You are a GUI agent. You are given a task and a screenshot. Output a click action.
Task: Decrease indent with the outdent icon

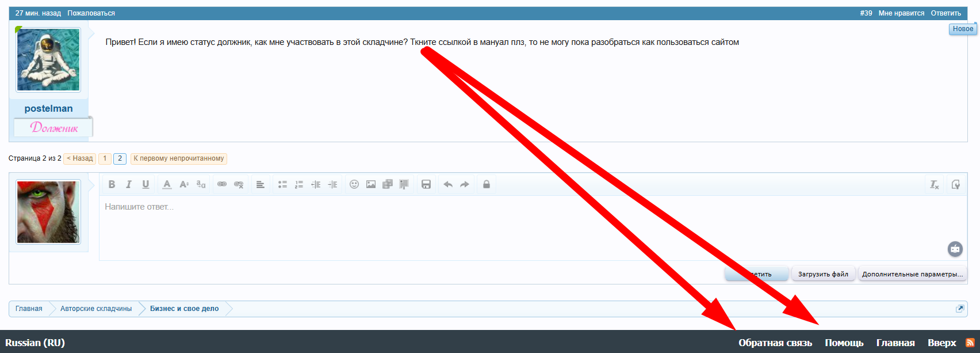pyautogui.click(x=316, y=184)
